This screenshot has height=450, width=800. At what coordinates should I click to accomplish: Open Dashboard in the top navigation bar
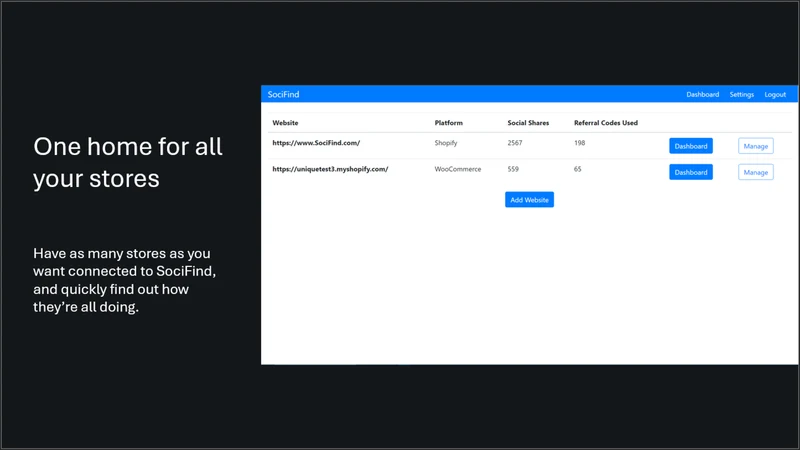point(702,94)
